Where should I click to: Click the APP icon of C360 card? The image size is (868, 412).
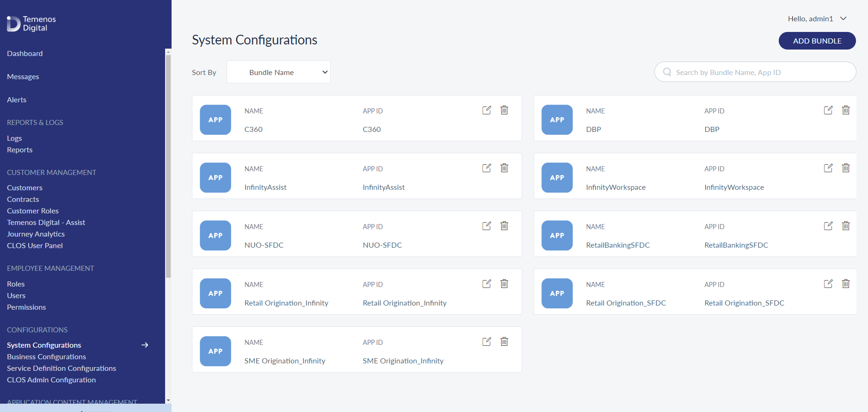coord(215,120)
